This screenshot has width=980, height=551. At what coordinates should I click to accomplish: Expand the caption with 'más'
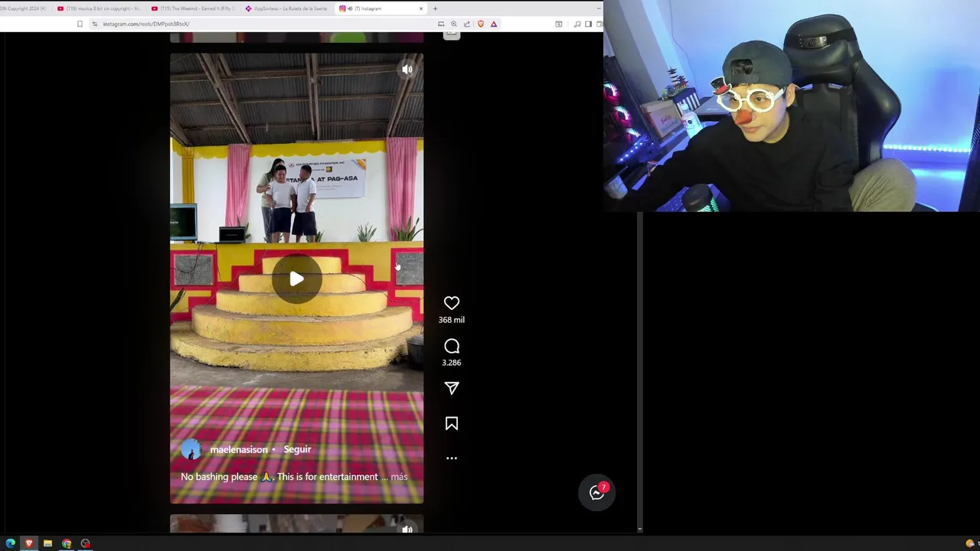pos(399,477)
